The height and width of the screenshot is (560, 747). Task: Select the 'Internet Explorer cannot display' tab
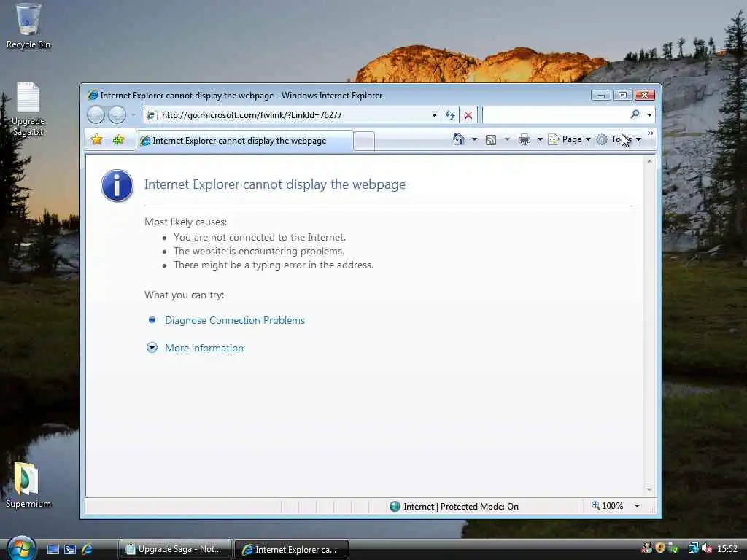[x=245, y=141]
